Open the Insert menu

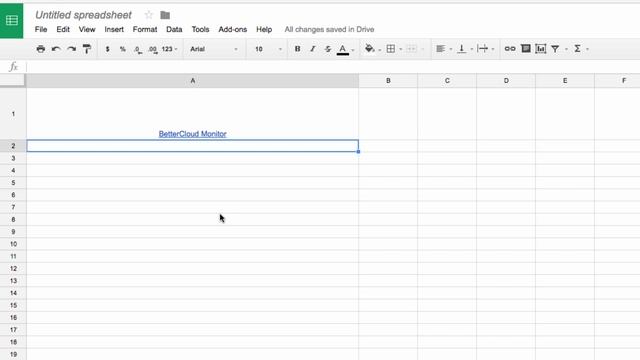point(114,29)
